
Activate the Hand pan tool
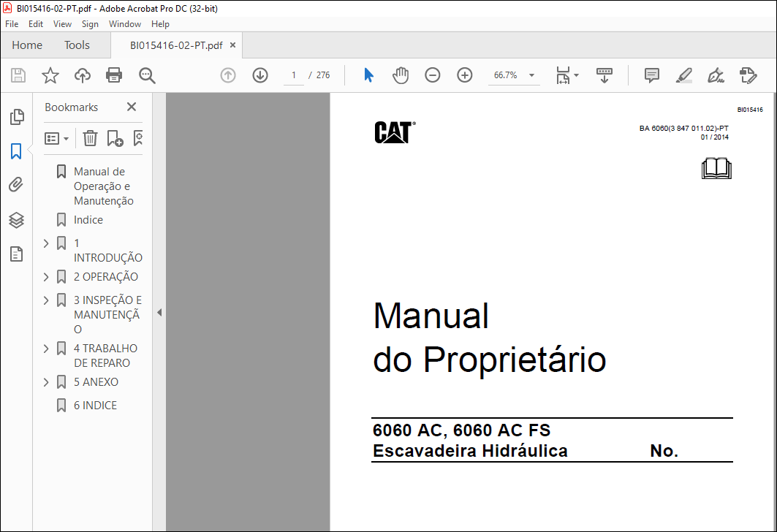click(401, 75)
